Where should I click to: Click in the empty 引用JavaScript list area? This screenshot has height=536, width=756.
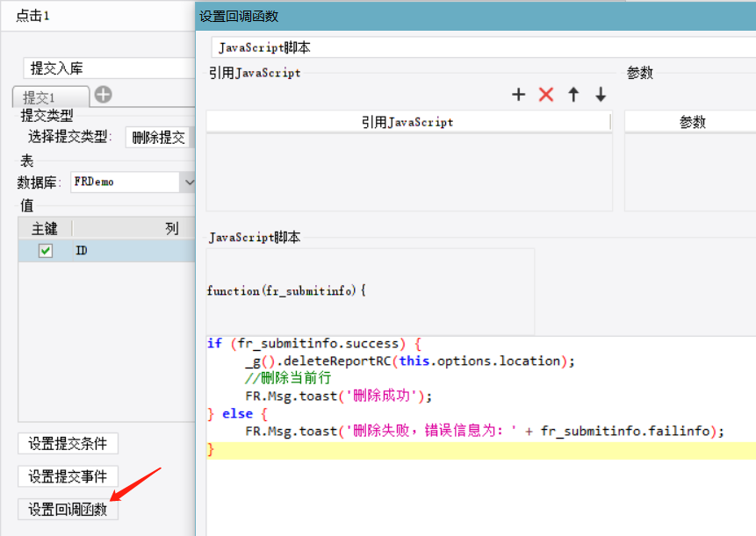[409, 172]
